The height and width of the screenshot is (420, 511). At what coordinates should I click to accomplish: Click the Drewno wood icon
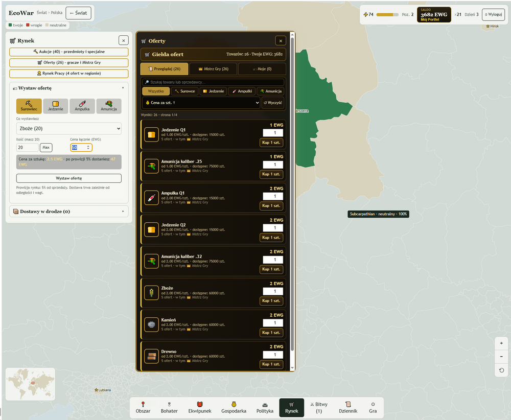(x=152, y=356)
